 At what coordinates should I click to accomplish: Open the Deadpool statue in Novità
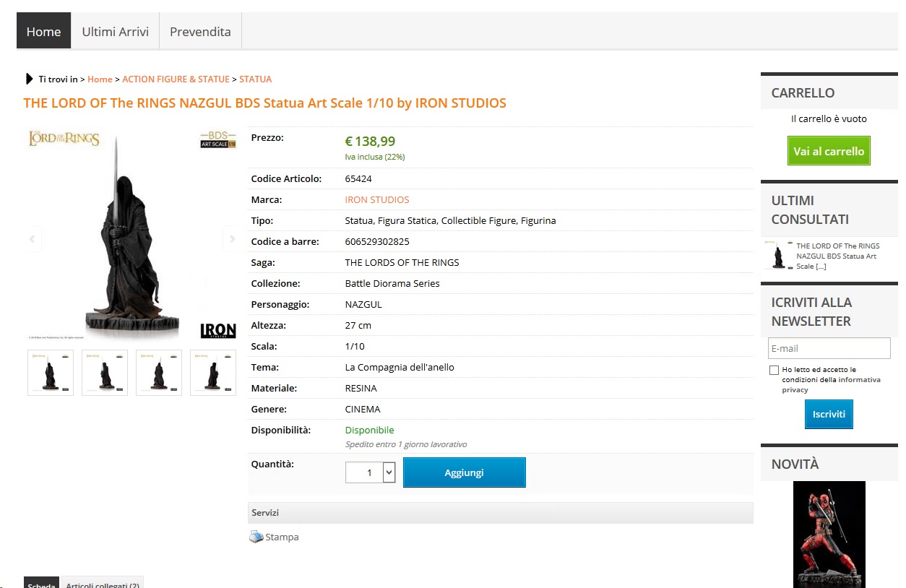pyautogui.click(x=829, y=533)
